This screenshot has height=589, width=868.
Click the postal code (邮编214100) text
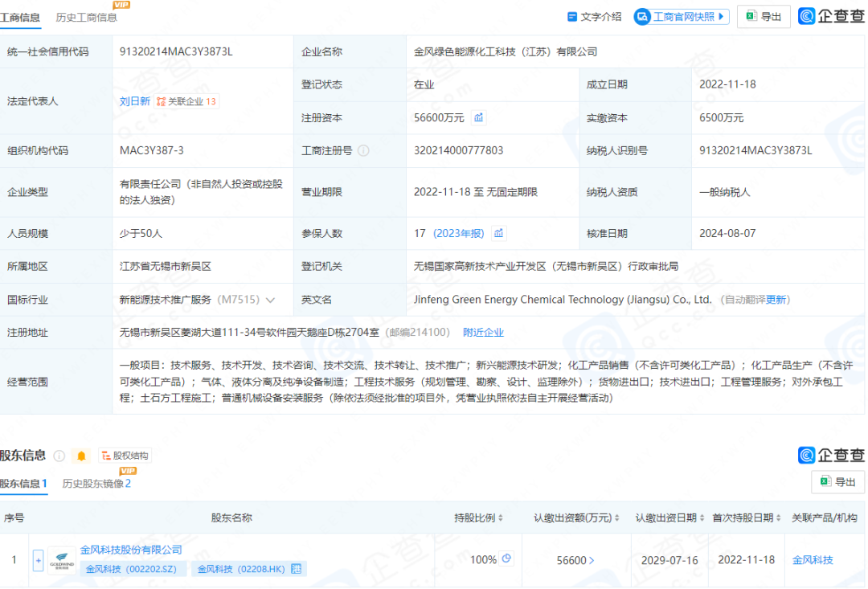click(417, 332)
